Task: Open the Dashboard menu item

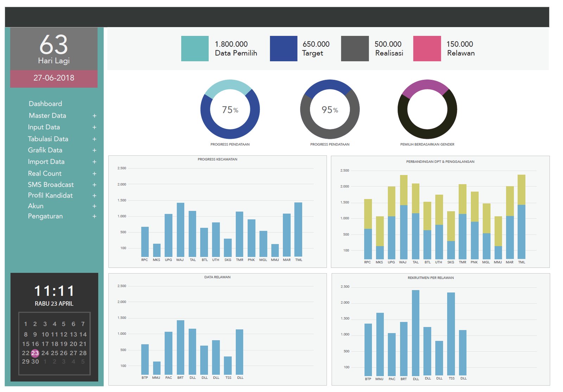Action: coord(45,104)
